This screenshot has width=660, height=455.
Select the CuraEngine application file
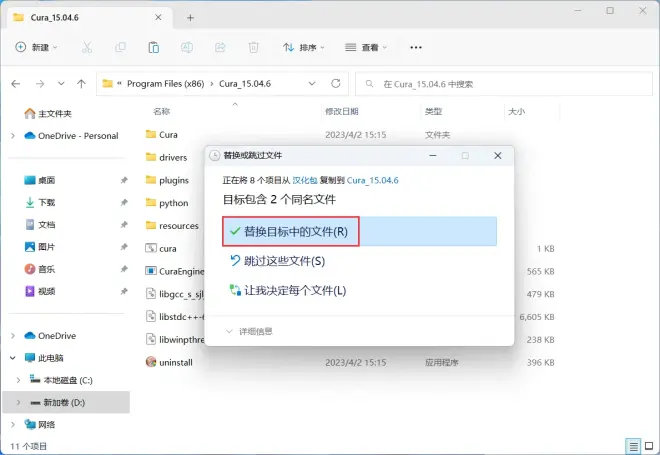(x=175, y=271)
